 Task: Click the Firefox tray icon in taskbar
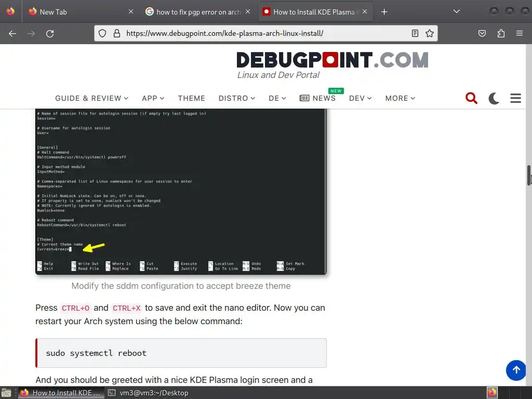(x=493, y=393)
